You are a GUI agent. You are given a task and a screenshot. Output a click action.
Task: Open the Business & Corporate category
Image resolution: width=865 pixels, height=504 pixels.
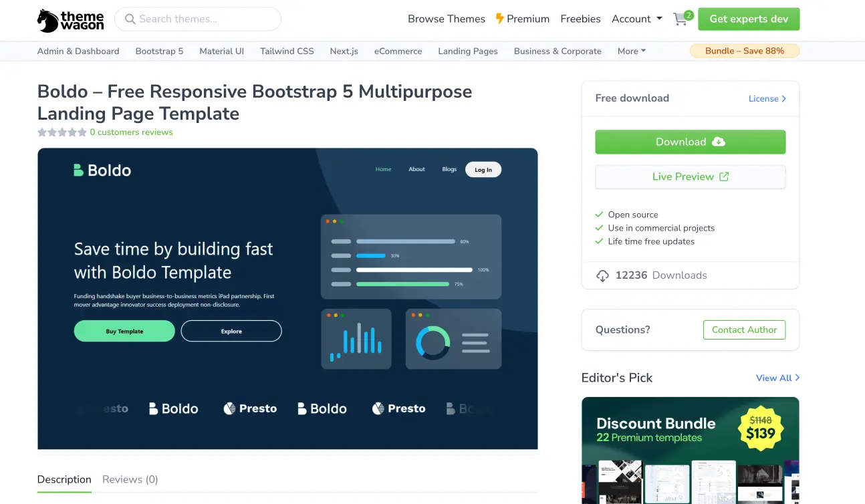click(x=558, y=51)
